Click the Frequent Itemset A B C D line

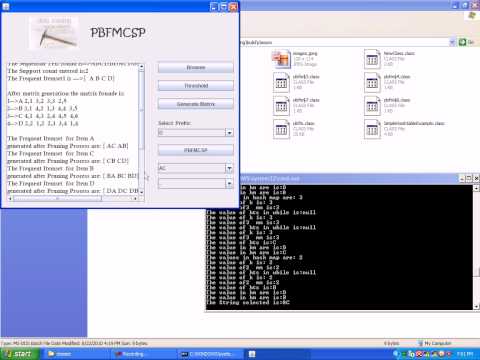(61, 78)
